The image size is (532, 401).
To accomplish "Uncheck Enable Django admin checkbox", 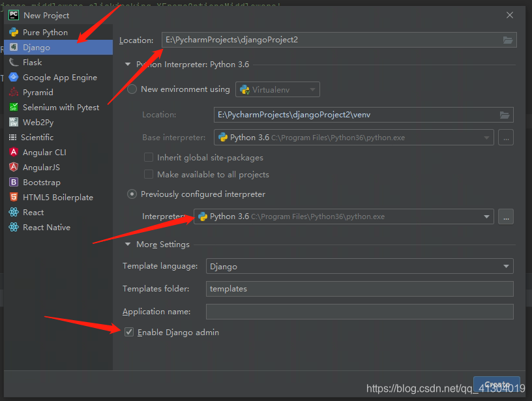I will point(129,332).
